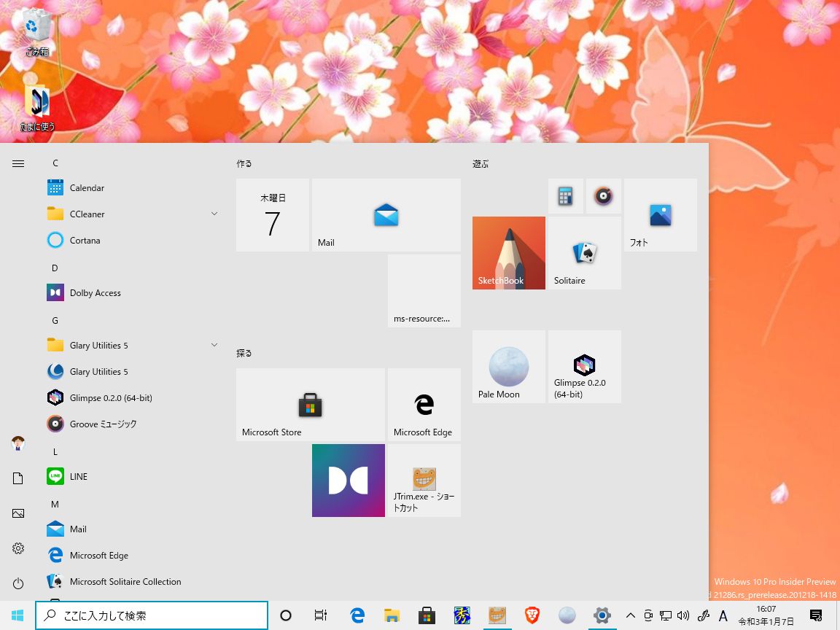This screenshot has width=840, height=630.
Task: Open Dolby Access from the app list
Action: (95, 292)
